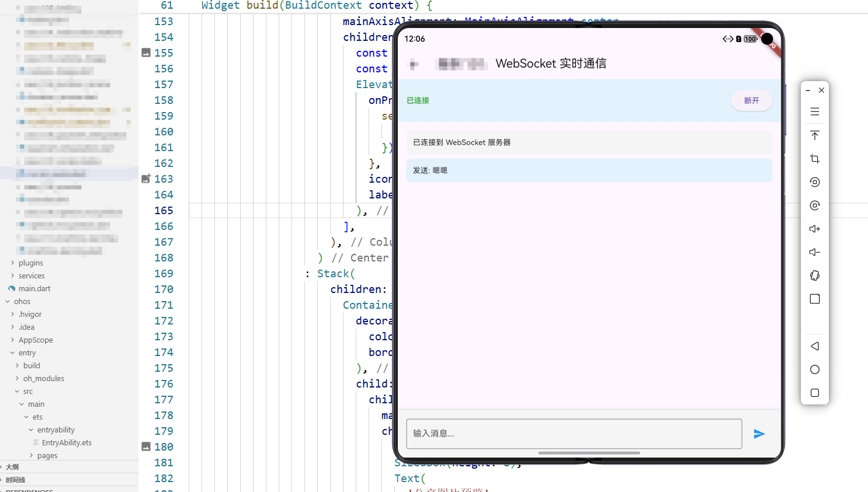Expand the 大纲 outline section
Viewport: 868px width, 492px height.
[x=12, y=467]
